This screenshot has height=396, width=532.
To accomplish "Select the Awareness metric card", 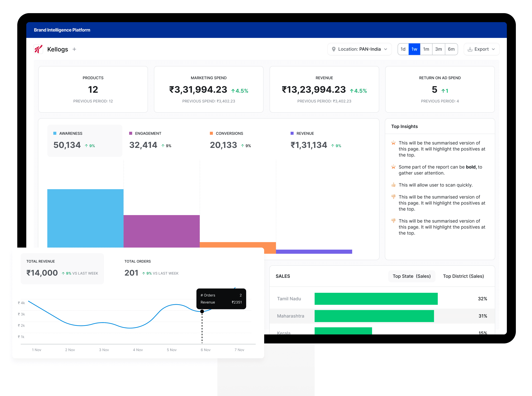I will point(85,140).
